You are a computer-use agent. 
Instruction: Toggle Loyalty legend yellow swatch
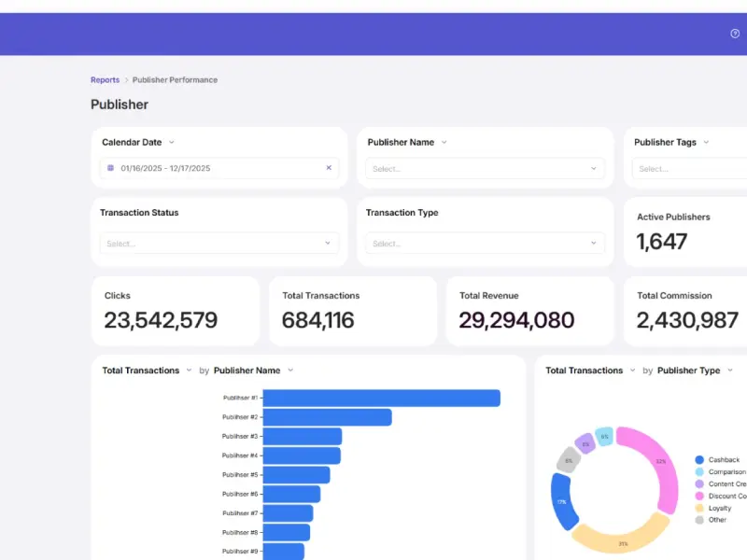699,508
